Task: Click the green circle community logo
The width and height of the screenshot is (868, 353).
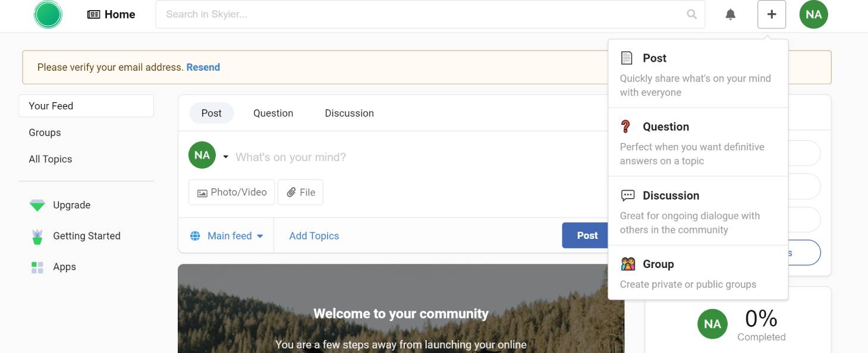Action: [x=48, y=14]
